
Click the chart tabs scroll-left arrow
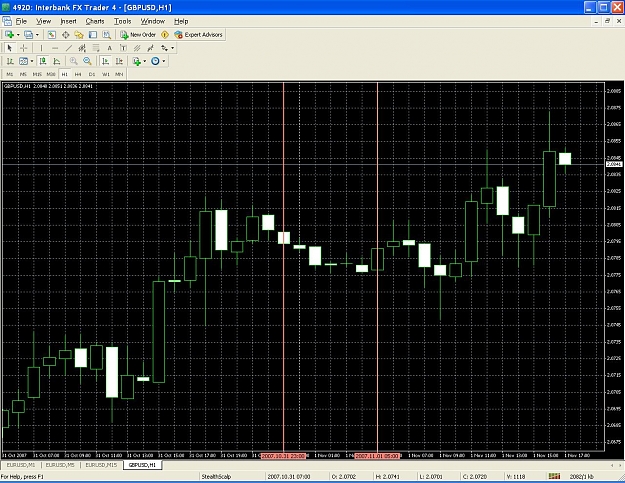click(x=612, y=465)
